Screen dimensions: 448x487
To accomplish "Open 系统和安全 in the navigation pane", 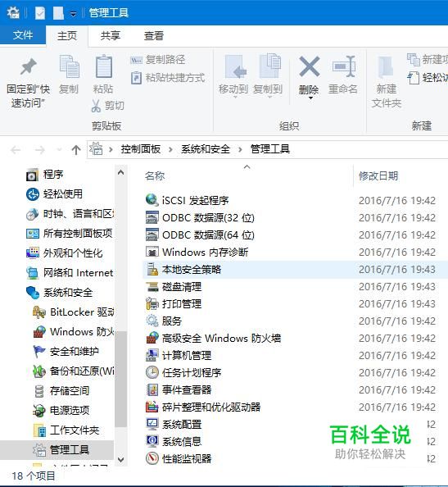I will (68, 292).
